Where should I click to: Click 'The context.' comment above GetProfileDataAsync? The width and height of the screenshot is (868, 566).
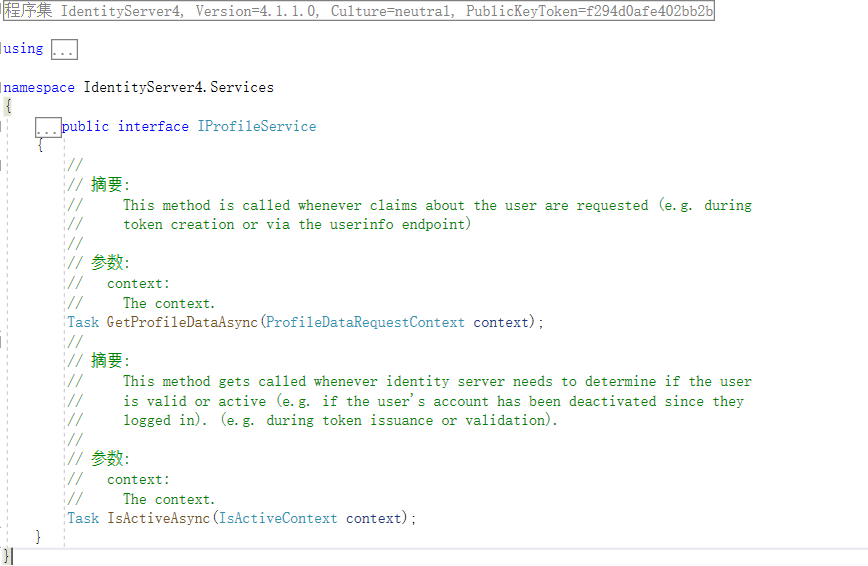tap(168, 303)
